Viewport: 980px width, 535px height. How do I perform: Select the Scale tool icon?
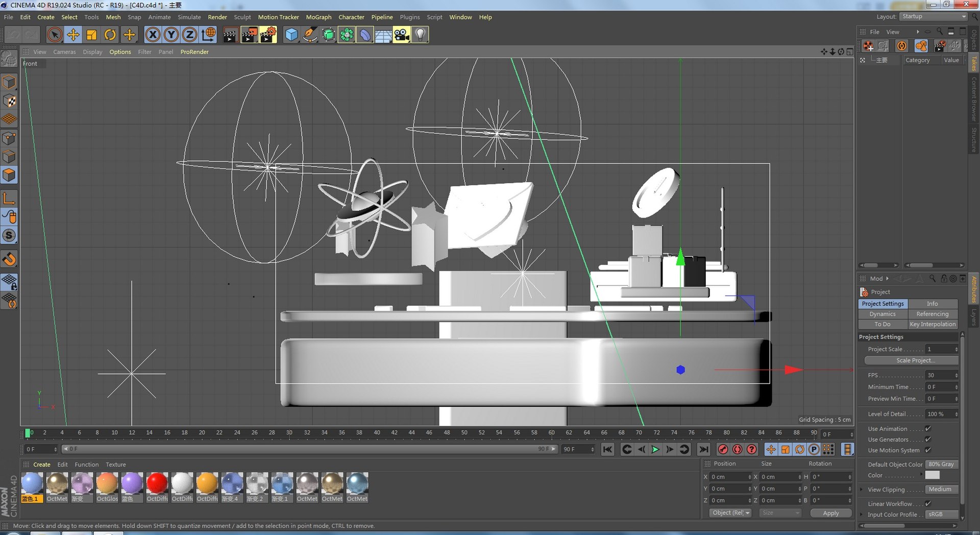click(x=91, y=35)
